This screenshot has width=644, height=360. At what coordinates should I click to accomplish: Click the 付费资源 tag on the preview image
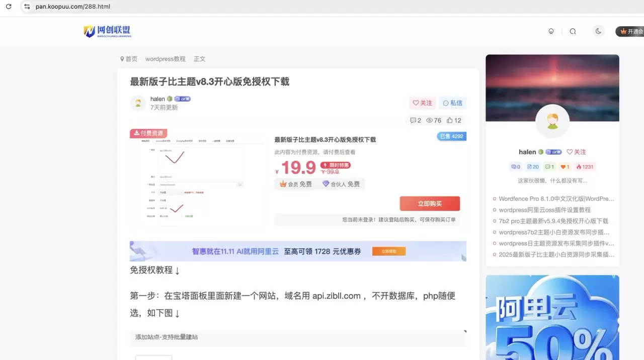148,133
